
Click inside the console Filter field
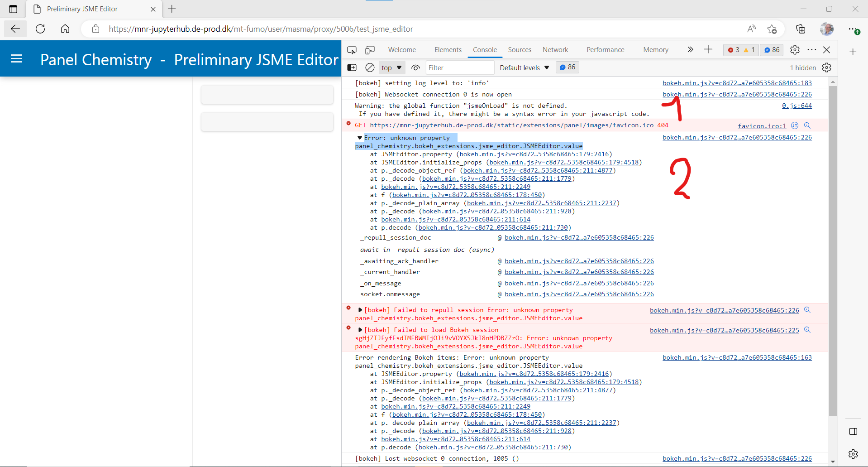coord(460,67)
